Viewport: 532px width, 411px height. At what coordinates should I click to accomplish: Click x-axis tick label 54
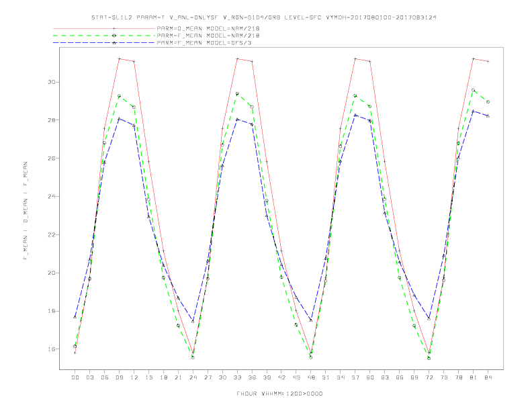[341, 377]
